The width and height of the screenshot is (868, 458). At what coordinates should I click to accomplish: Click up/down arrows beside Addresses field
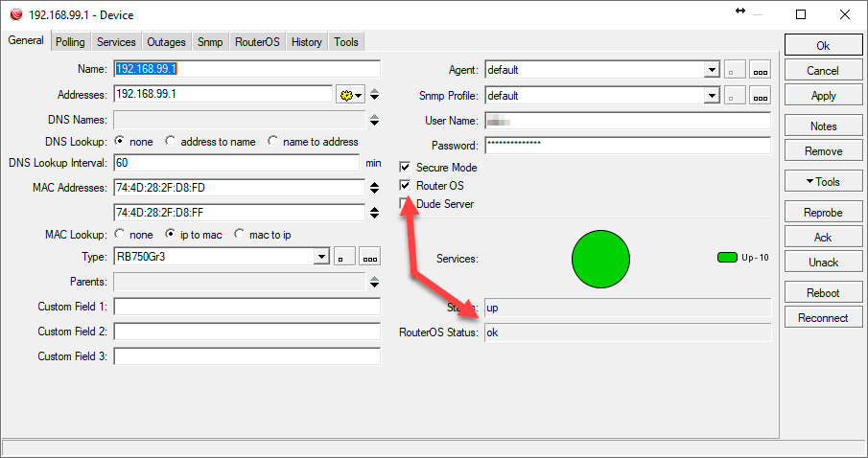(x=375, y=95)
